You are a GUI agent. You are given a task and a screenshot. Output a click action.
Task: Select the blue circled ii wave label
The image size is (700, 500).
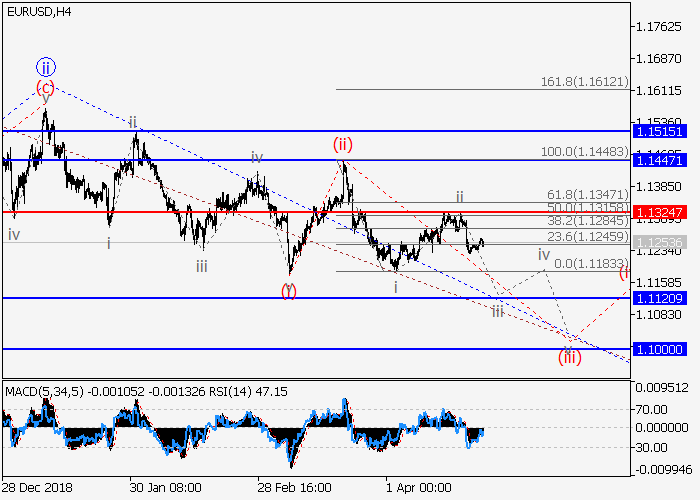pyautogui.click(x=47, y=68)
